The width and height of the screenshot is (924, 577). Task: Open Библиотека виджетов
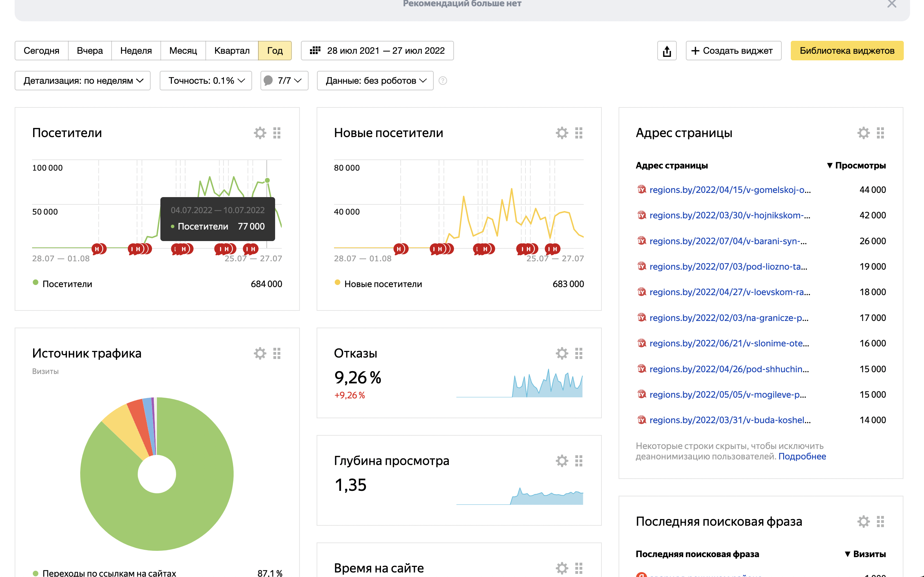point(847,51)
